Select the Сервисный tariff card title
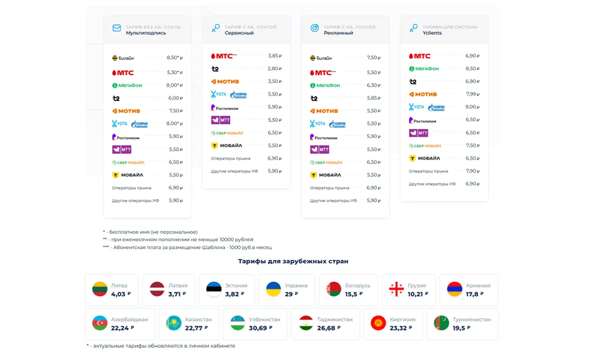This screenshot has width=607, height=364. click(239, 33)
